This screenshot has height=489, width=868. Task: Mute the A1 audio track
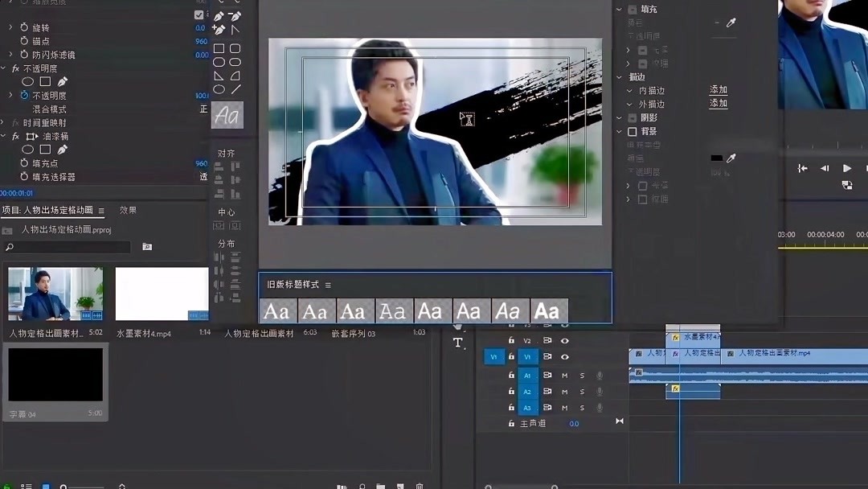coord(565,376)
